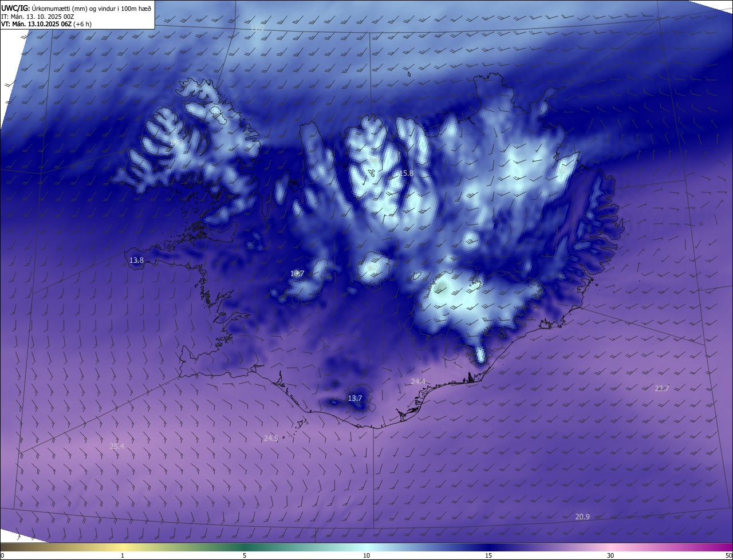Click the 'IT: Mán. 13. 10. 2025 00Z' line
This screenshot has height=560, width=733.
point(37,17)
